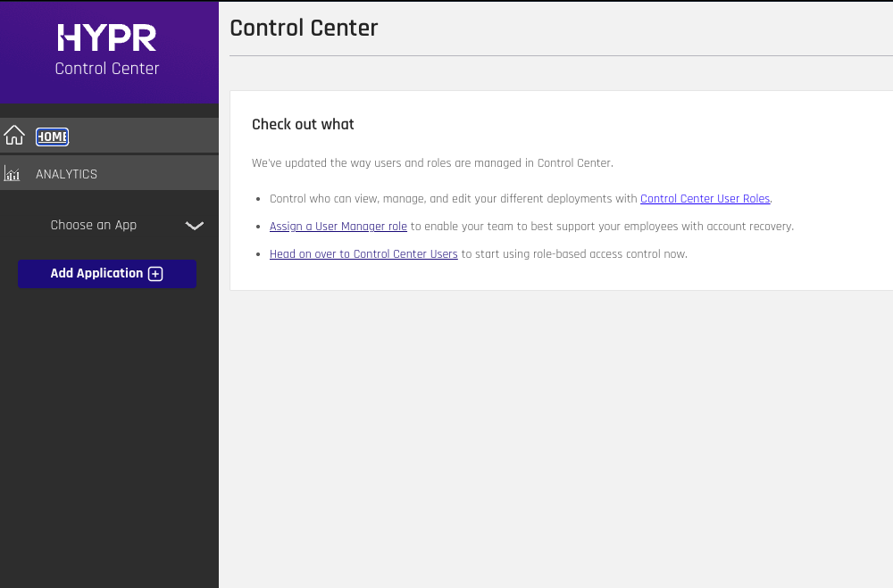Viewport: 893px width, 588px height.
Task: Click the Check out what card heading
Action: [303, 124]
